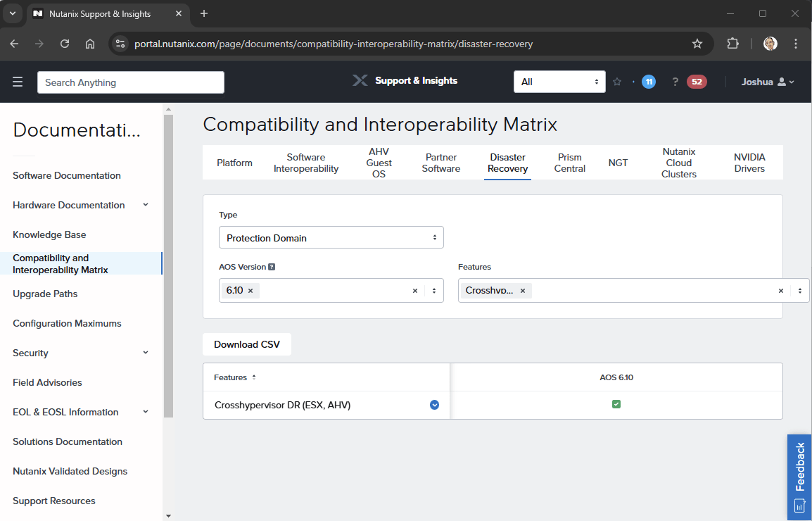Open the hamburger navigation menu

point(18,82)
